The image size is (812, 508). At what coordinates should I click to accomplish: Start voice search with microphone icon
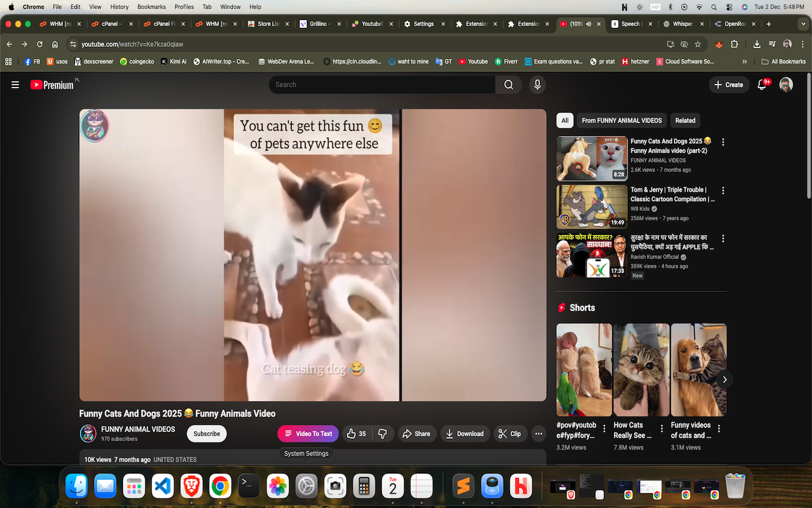pos(537,84)
